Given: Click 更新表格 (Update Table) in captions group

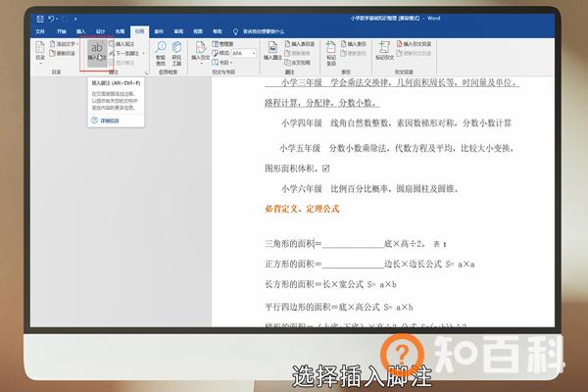Looking at the screenshot, I should [297, 53].
